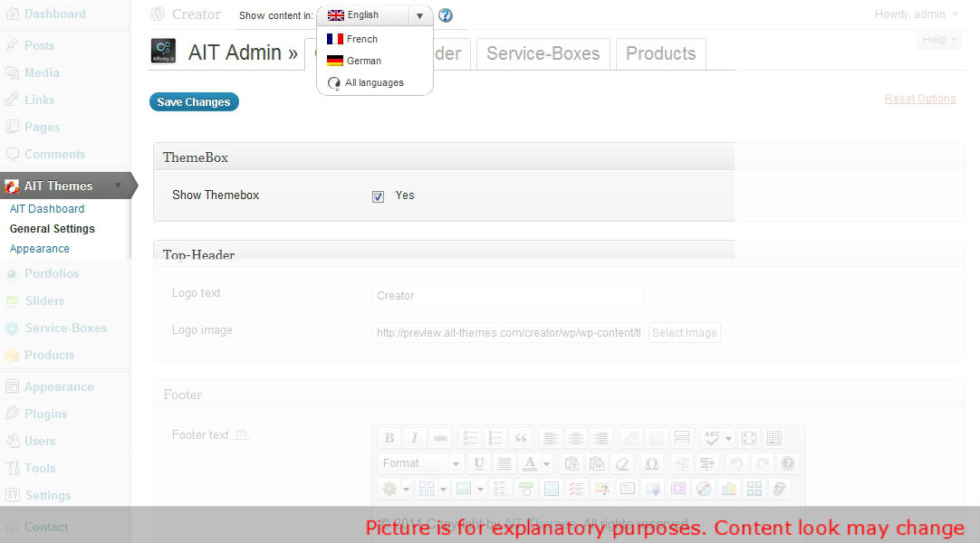Image resolution: width=980 pixels, height=543 pixels.
Task: Choose All languages option
Action: tap(372, 82)
